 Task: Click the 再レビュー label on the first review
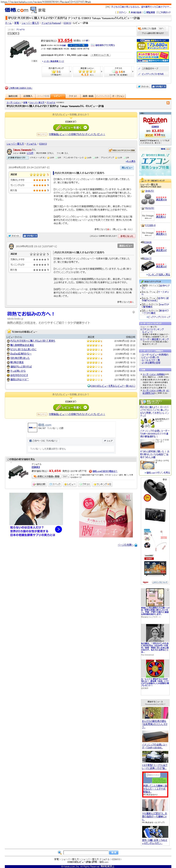[127, 168]
